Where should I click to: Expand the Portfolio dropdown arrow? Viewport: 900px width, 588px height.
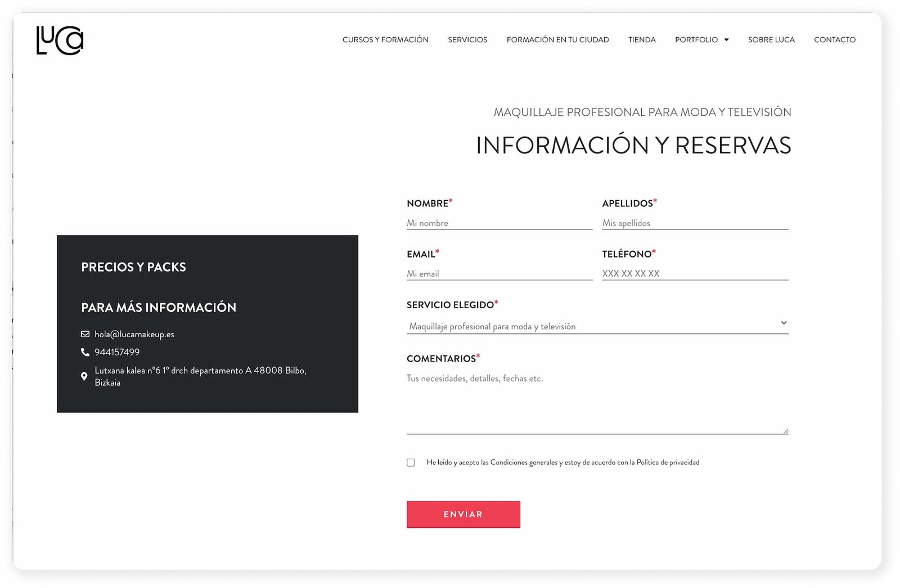coord(726,40)
